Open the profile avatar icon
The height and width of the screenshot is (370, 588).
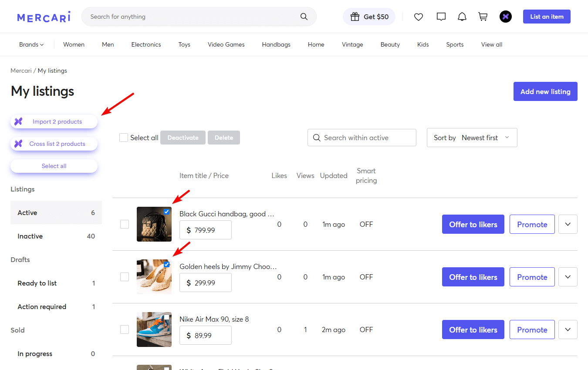coord(506,17)
